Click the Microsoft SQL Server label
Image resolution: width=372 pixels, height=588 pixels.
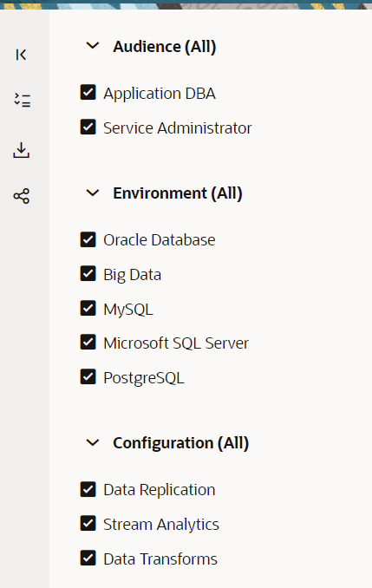[x=176, y=343]
